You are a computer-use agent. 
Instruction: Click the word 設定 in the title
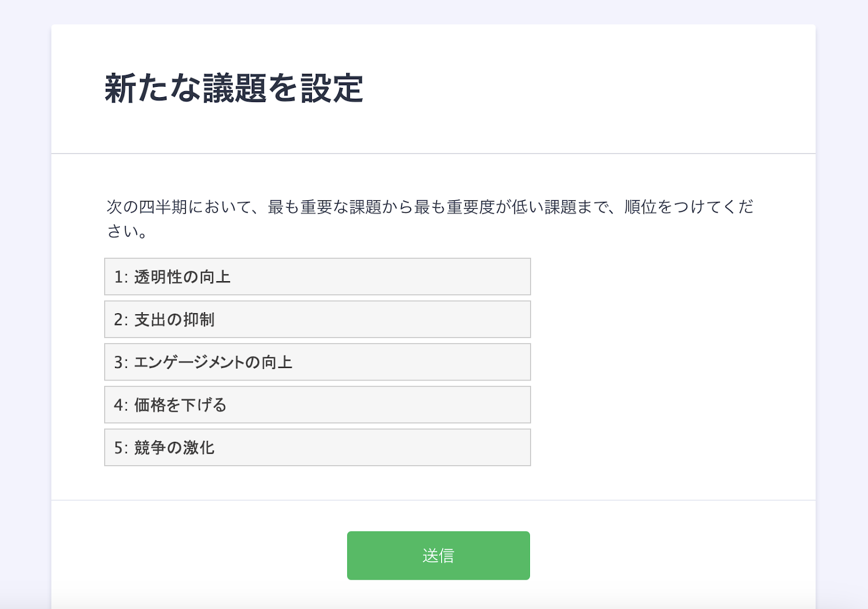[x=331, y=88]
